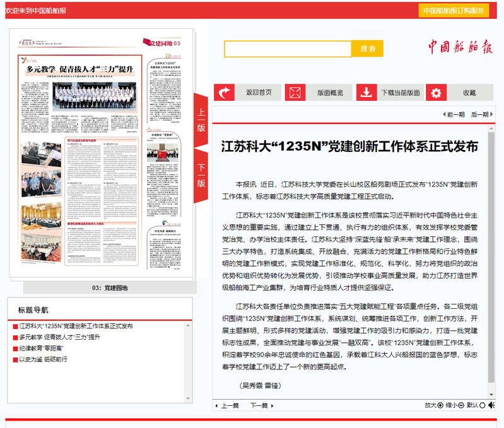Click the download current page icon
Screen dimensions: 504x428
tap(366, 93)
